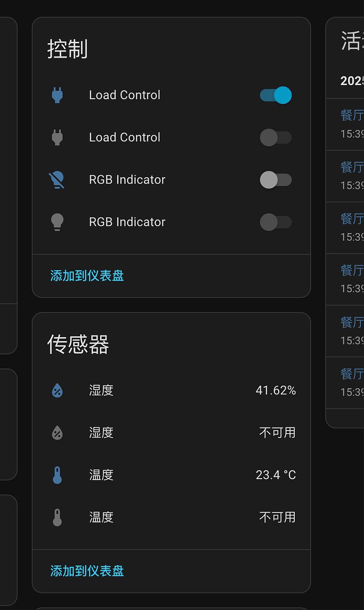Image resolution: width=364 pixels, height=610 pixels.
Task: Toggle the second, greyed-out Load Control switch
Action: pos(276,138)
